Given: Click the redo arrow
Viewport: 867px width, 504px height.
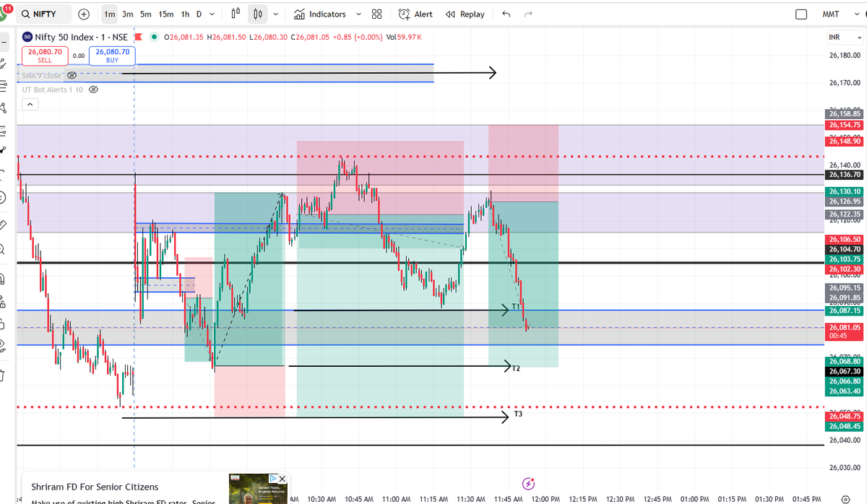Looking at the screenshot, I should click(528, 14).
